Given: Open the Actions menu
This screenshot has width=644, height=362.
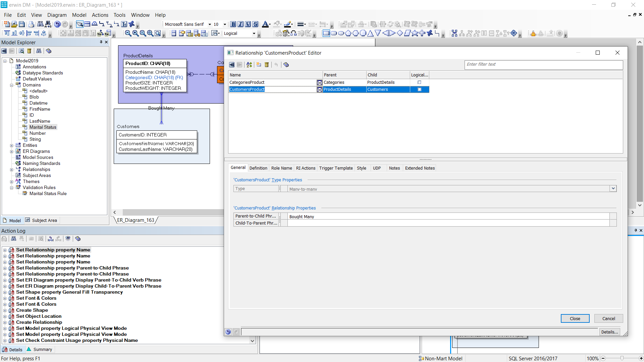Looking at the screenshot, I should coord(100,15).
